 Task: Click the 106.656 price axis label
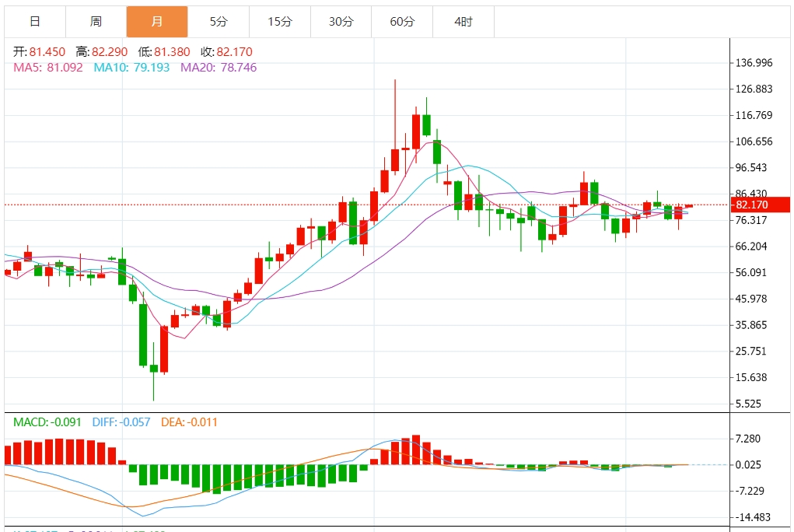pos(754,142)
